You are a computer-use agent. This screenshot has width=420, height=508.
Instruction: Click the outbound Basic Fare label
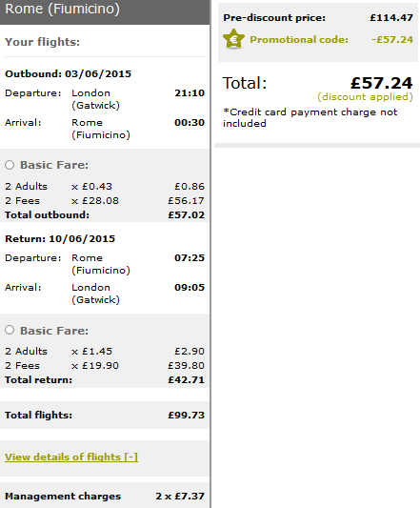[x=54, y=165]
